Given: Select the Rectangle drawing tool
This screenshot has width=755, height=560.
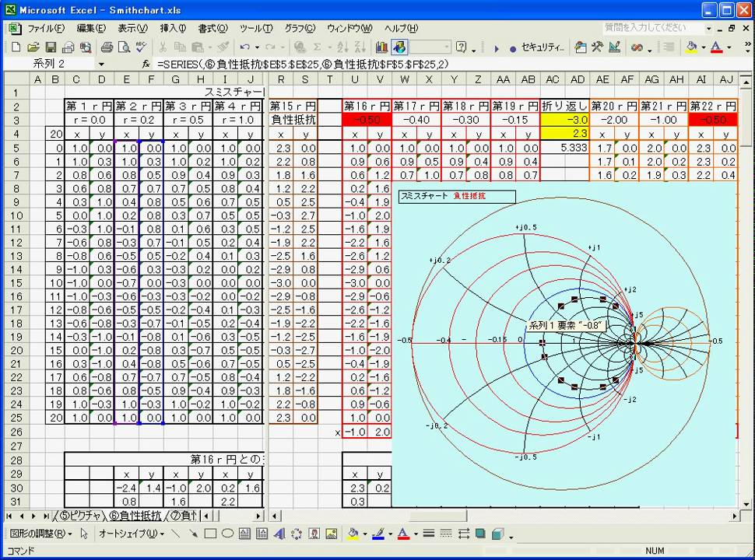Looking at the screenshot, I should tap(210, 534).
